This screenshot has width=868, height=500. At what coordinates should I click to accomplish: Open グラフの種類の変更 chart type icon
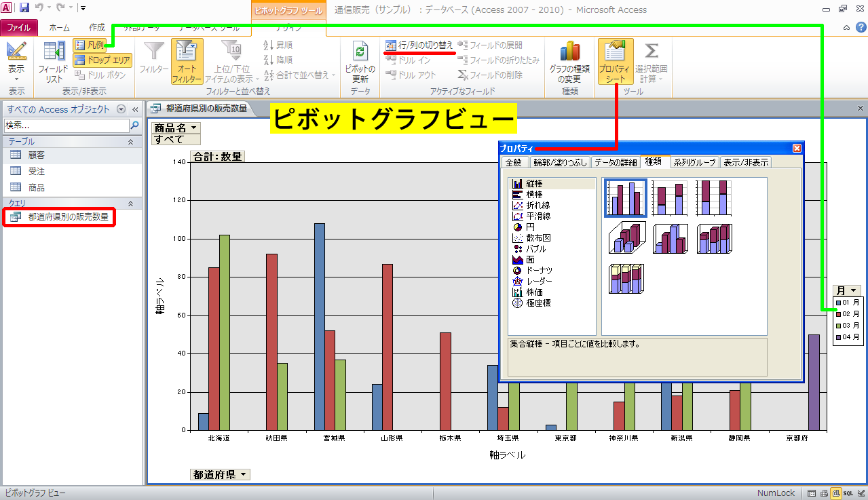(569, 52)
